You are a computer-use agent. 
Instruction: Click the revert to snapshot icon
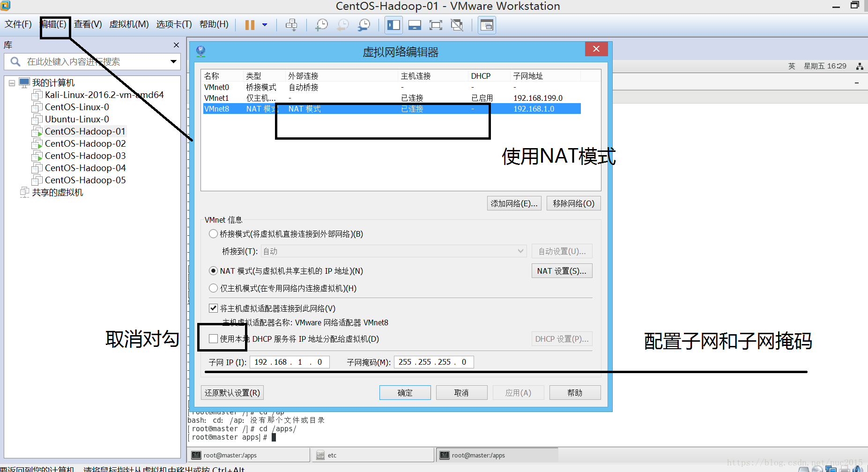pos(343,25)
